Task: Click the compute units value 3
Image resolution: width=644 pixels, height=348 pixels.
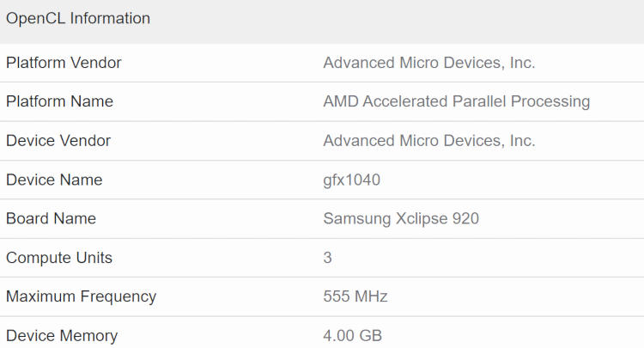Action: (x=327, y=258)
